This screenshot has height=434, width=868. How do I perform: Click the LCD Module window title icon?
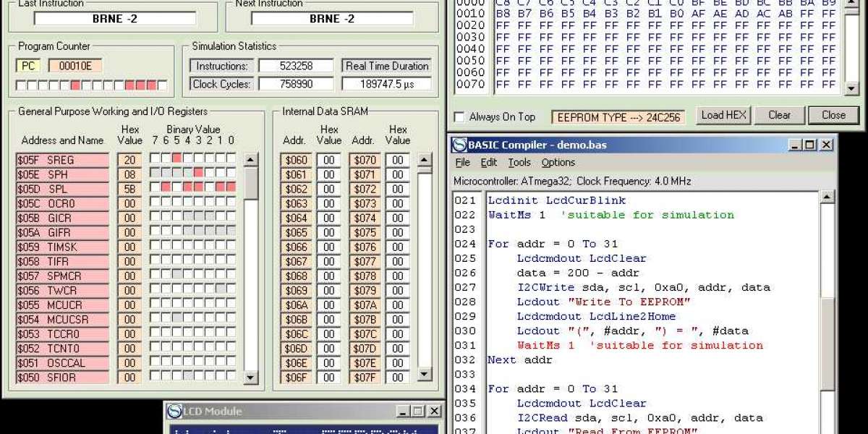coord(174,412)
